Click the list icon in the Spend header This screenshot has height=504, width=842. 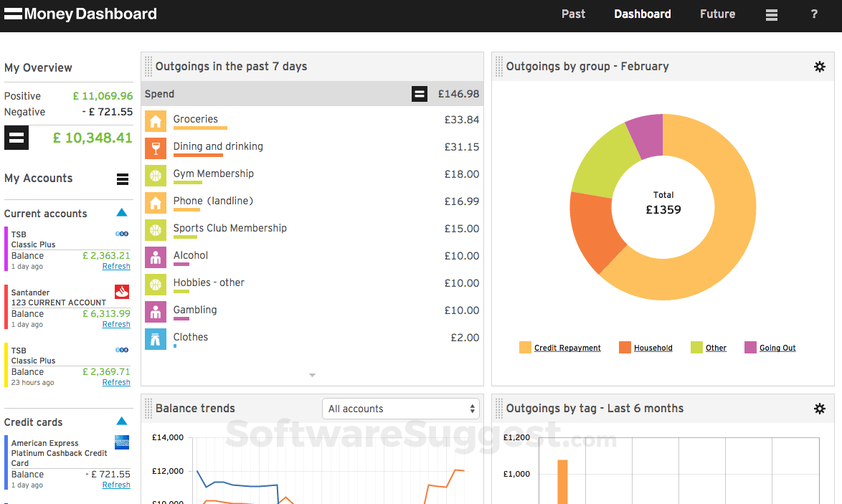[x=419, y=93]
